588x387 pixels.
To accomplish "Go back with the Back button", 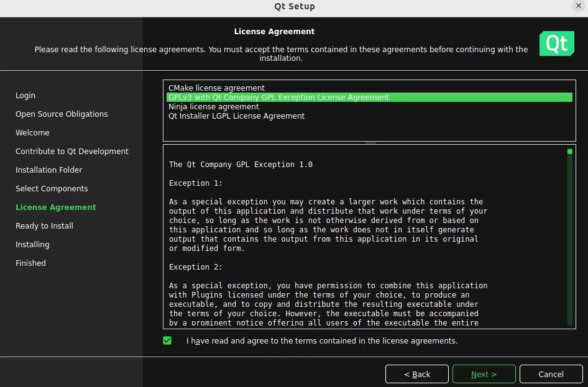I will (416, 374).
